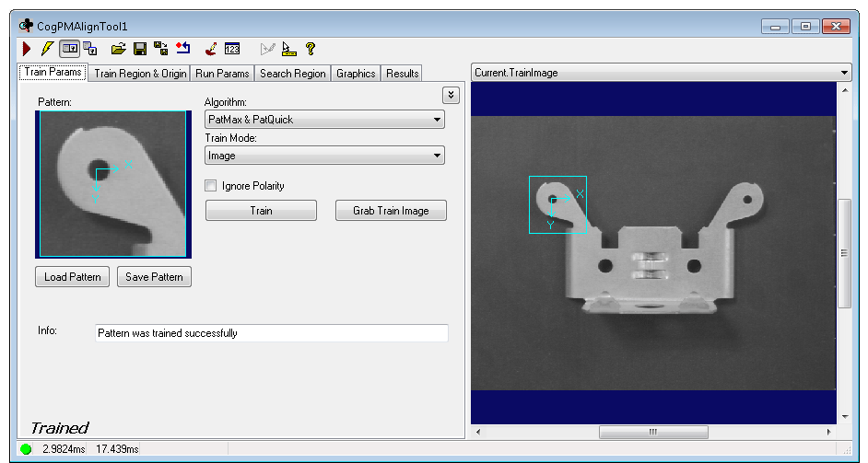Click the 17.439ms total time value
This screenshot has width=868, height=463.
point(117,449)
